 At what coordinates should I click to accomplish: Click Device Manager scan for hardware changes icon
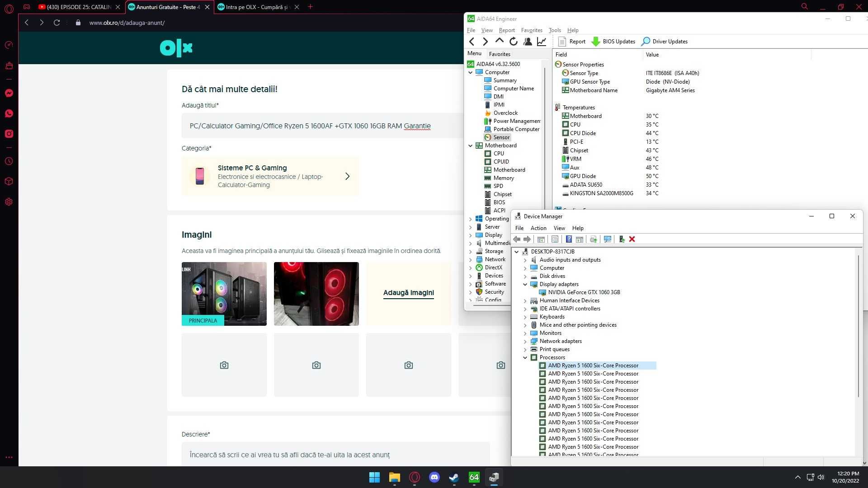(608, 239)
